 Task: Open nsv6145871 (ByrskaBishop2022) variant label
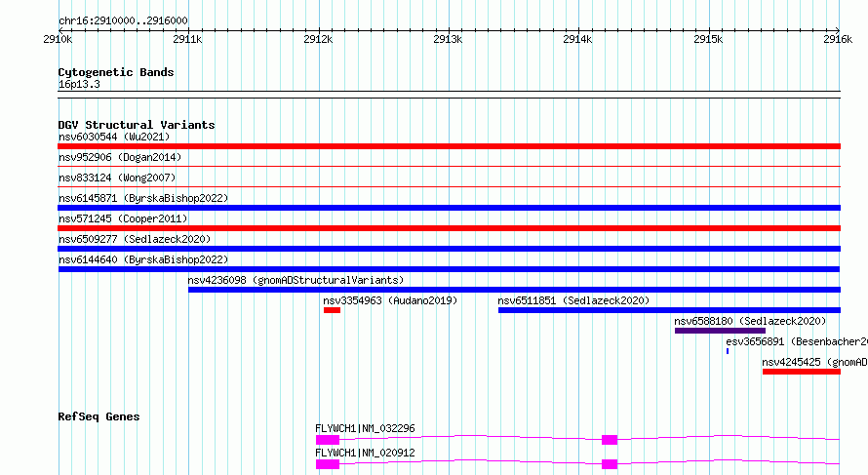click(x=143, y=198)
